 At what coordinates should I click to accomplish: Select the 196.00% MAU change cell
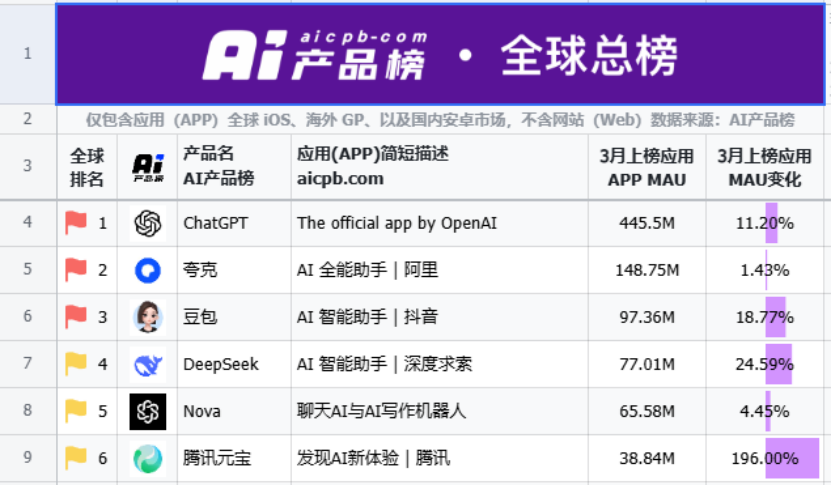pos(765,459)
